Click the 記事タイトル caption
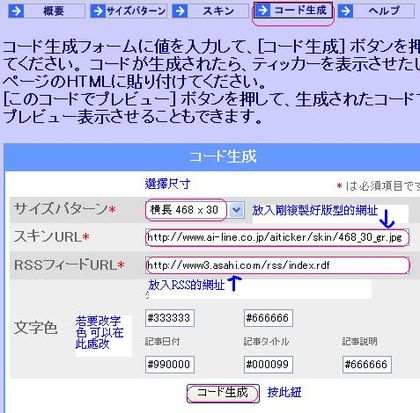 pyautogui.click(x=266, y=341)
